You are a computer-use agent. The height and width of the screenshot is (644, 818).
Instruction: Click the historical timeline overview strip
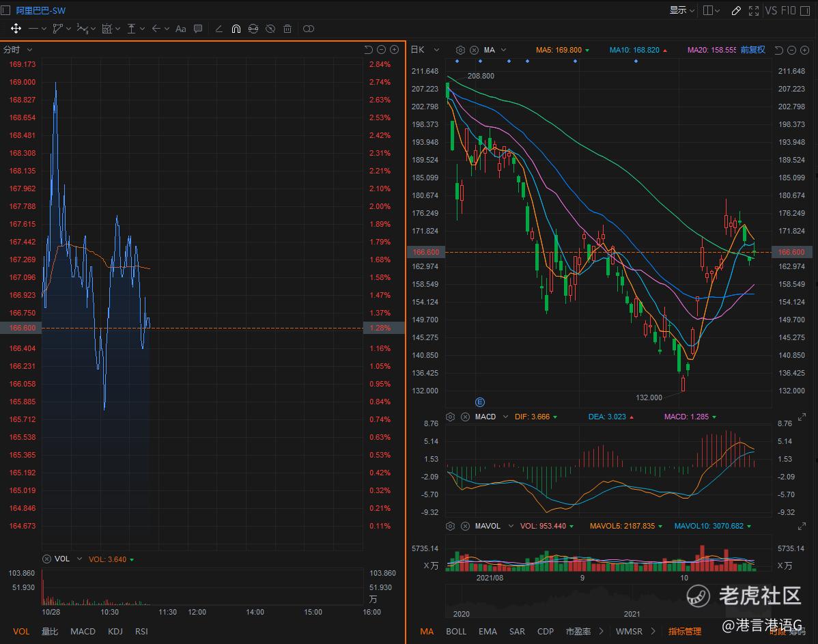pyautogui.click(x=608, y=601)
